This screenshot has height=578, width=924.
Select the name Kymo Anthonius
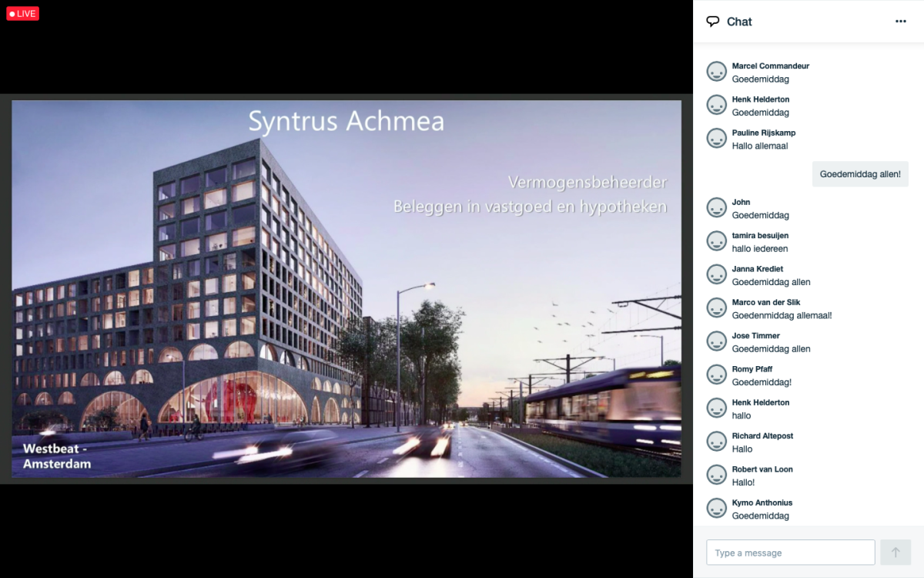point(762,502)
